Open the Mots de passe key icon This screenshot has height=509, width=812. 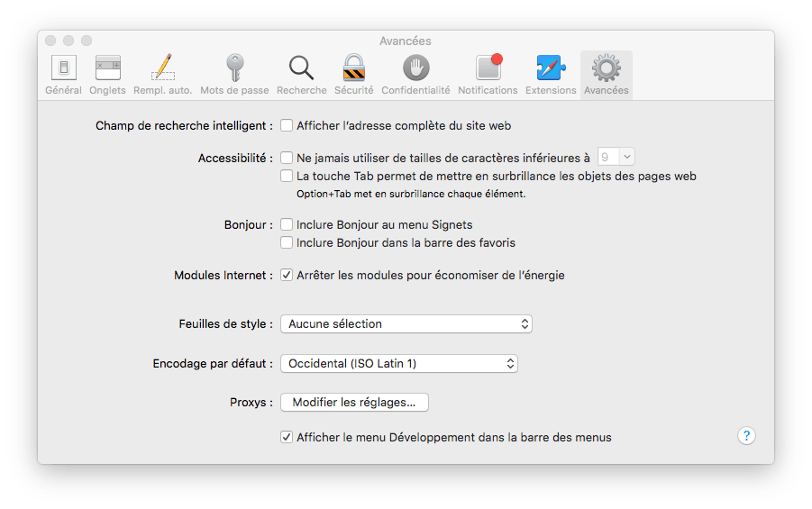click(x=234, y=75)
